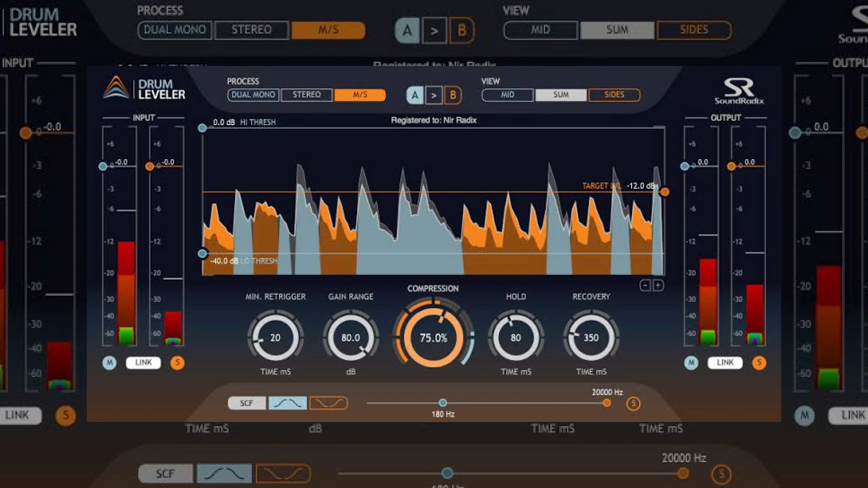The image size is (868, 488).
Task: Click the blue M button under center INPUT meters
Action: coord(109,362)
